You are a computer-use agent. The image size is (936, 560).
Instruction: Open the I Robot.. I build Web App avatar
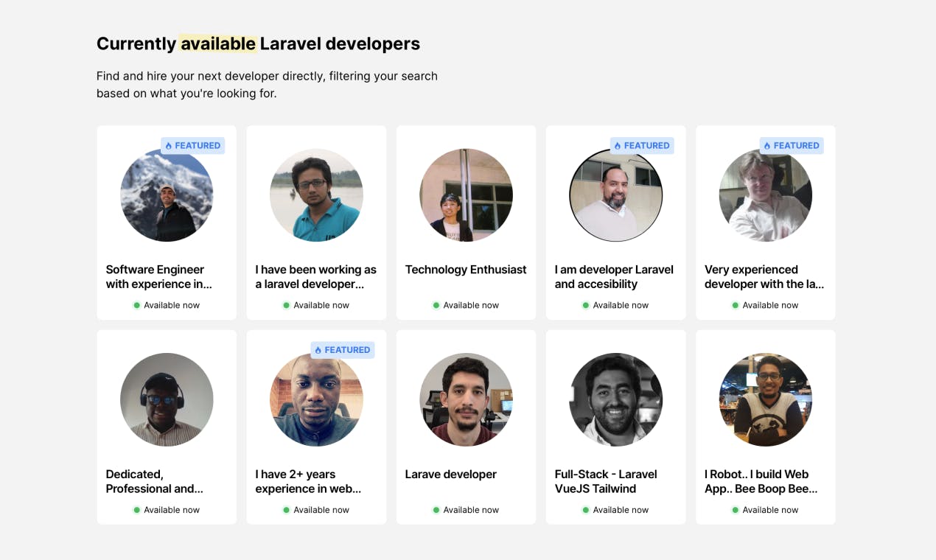(765, 399)
